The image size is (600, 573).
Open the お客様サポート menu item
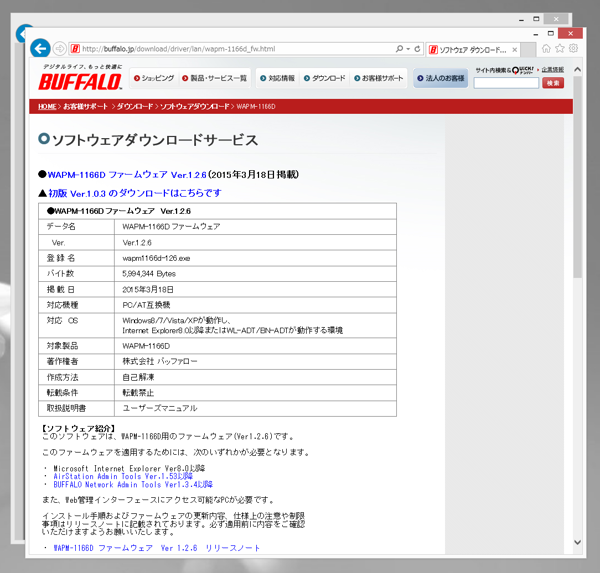coord(378,78)
